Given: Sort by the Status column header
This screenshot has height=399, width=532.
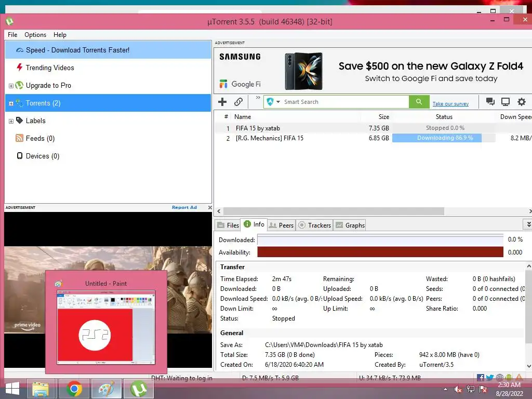Looking at the screenshot, I should tap(444, 117).
